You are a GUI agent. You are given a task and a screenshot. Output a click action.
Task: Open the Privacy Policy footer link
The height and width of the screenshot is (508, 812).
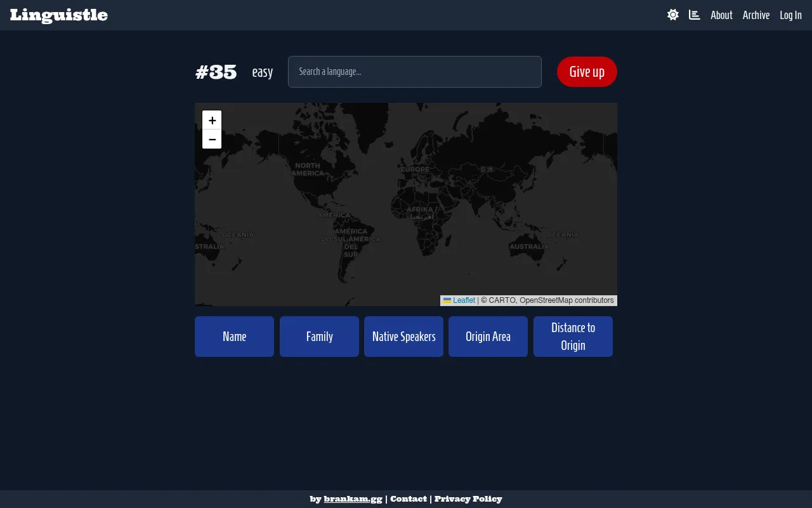468,499
